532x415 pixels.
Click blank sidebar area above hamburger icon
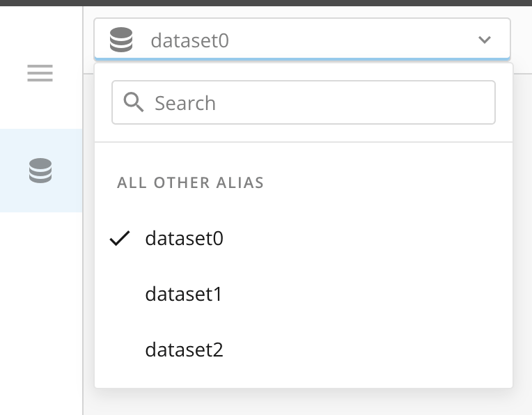pos(41,34)
